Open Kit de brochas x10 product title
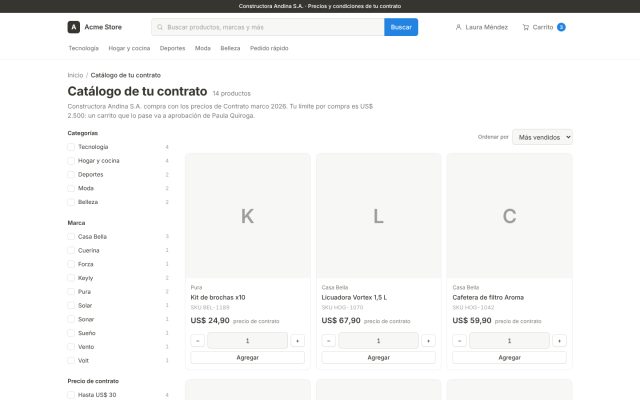Screen dimensions: 640x400 [218, 298]
